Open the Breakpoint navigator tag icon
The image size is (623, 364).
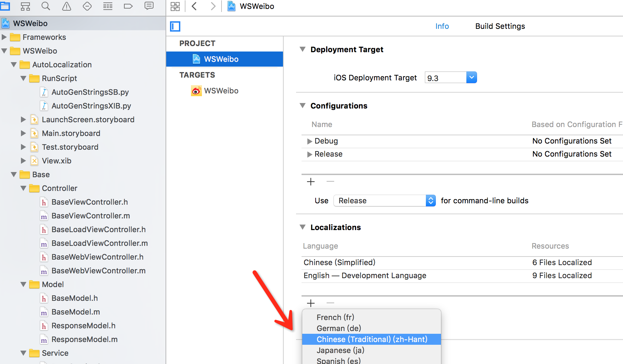click(x=128, y=6)
